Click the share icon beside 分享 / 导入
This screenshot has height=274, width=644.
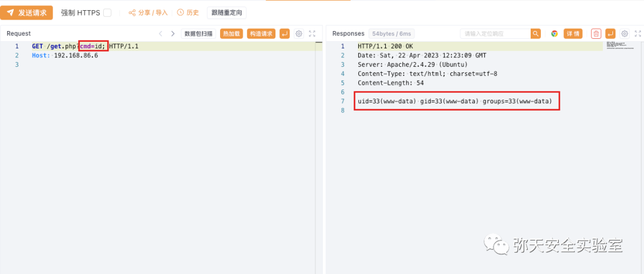132,13
